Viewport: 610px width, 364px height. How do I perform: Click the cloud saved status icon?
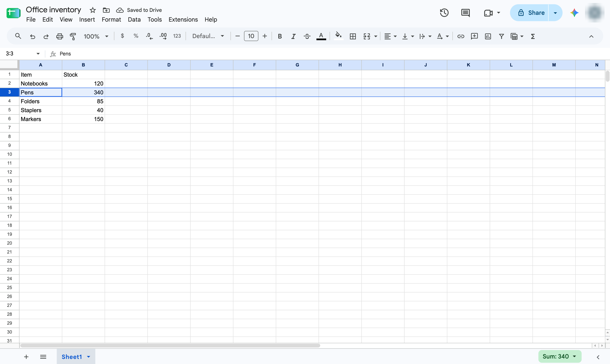tap(120, 10)
